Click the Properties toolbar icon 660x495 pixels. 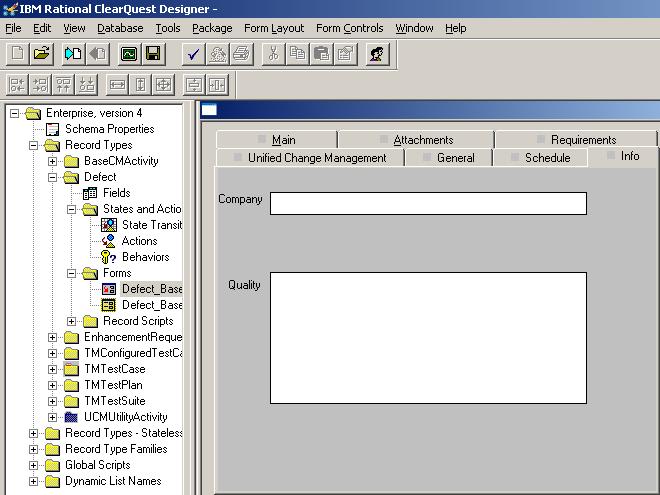(x=346, y=54)
